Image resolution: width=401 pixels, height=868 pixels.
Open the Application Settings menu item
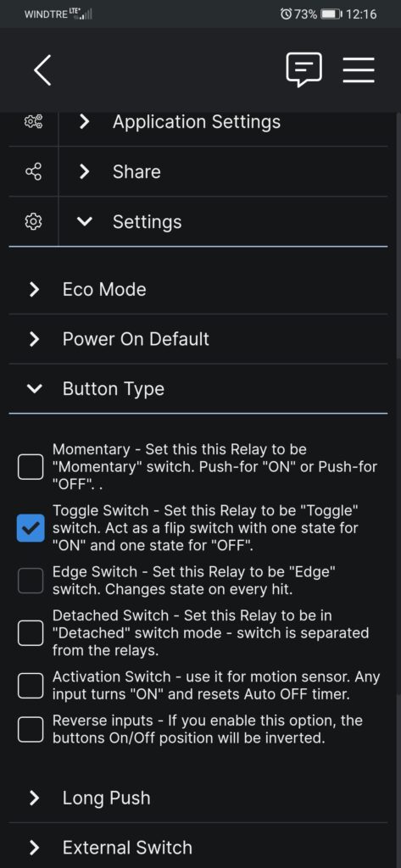(223, 122)
